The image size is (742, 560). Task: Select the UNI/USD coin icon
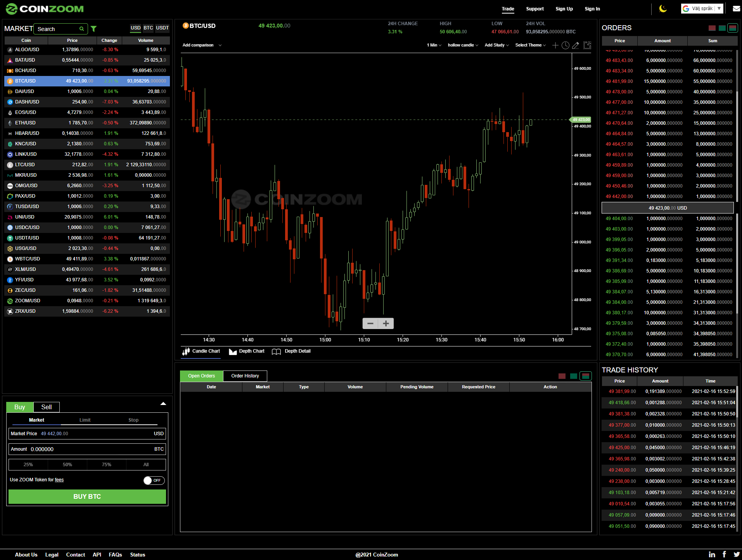(10, 217)
